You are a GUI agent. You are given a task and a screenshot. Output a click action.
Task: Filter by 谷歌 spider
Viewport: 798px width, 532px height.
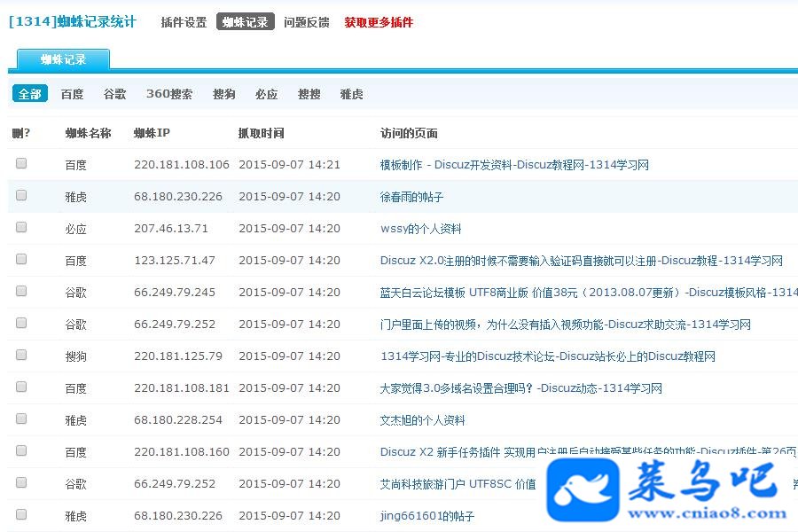point(114,94)
